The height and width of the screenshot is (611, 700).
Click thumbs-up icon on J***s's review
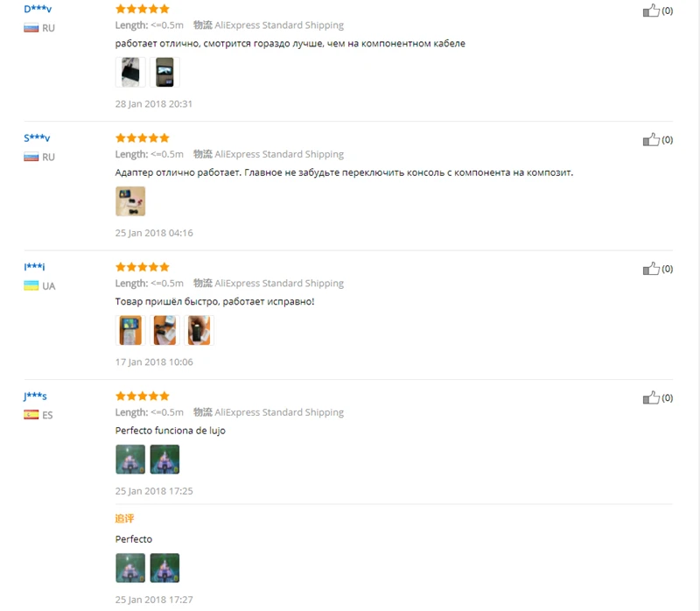651,397
